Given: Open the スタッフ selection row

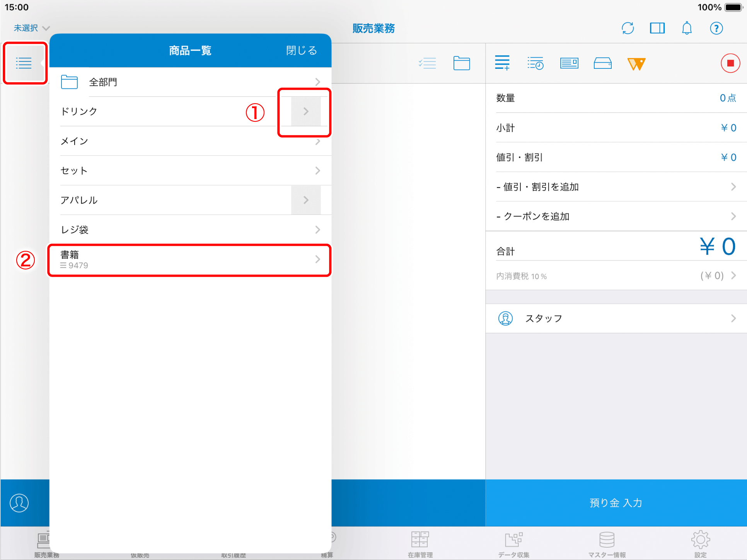Looking at the screenshot, I should point(616,318).
